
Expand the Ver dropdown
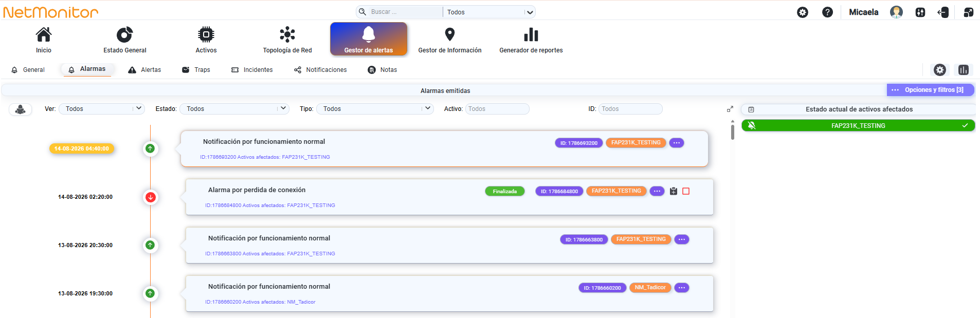pos(102,109)
